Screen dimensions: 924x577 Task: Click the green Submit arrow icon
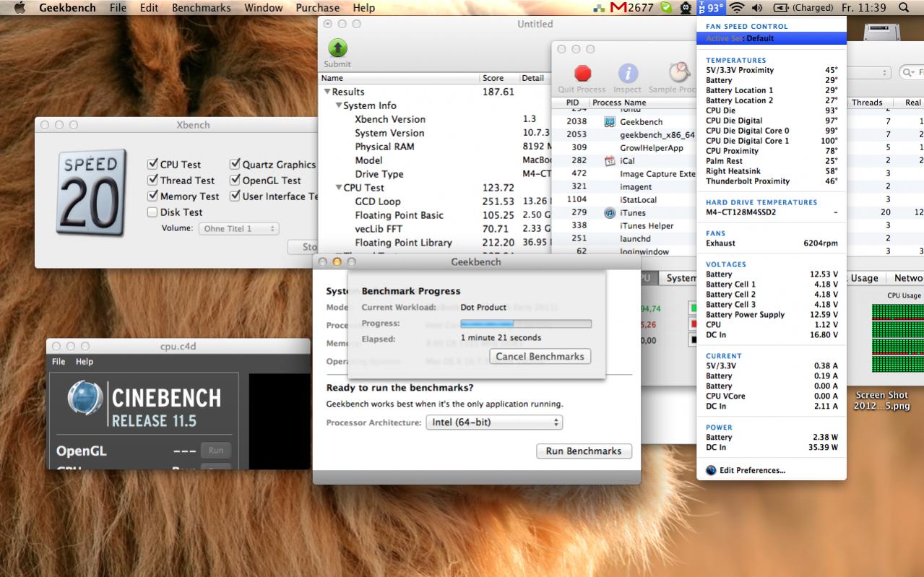pos(338,48)
